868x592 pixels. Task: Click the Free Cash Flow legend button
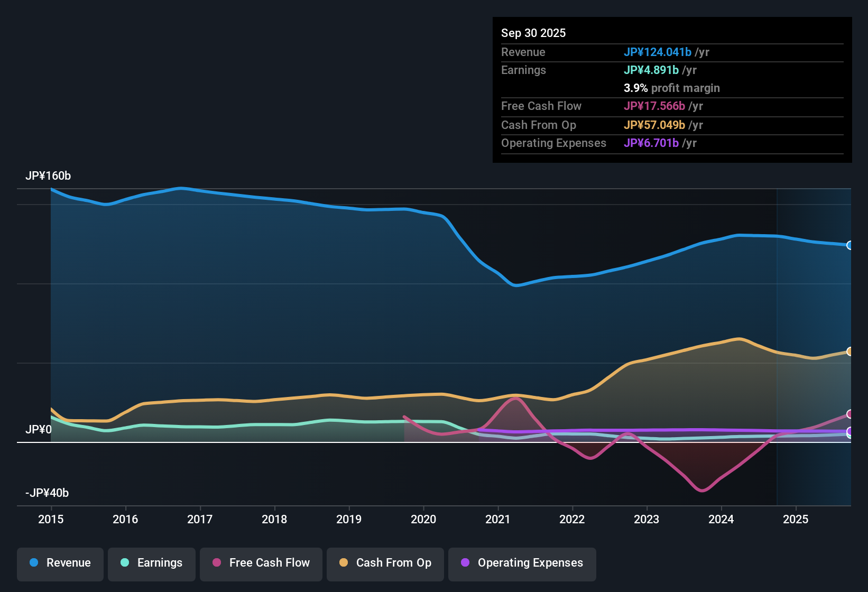(261, 563)
